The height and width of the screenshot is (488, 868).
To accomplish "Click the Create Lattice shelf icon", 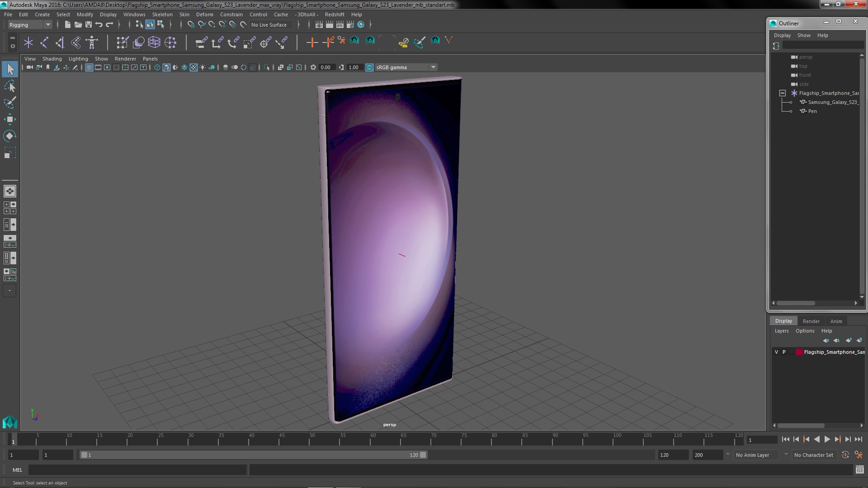I will click(154, 42).
